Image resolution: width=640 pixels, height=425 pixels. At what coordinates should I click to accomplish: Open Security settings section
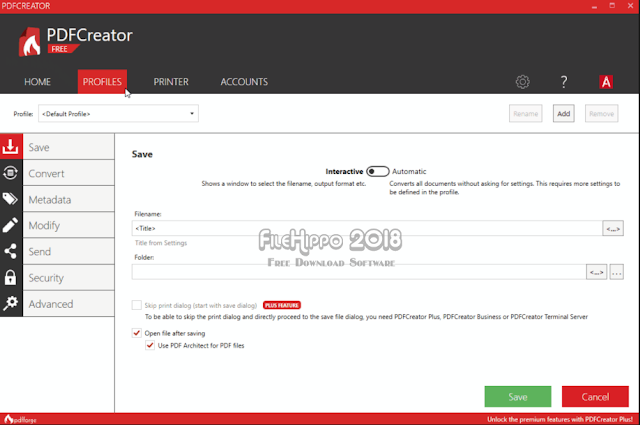click(69, 278)
